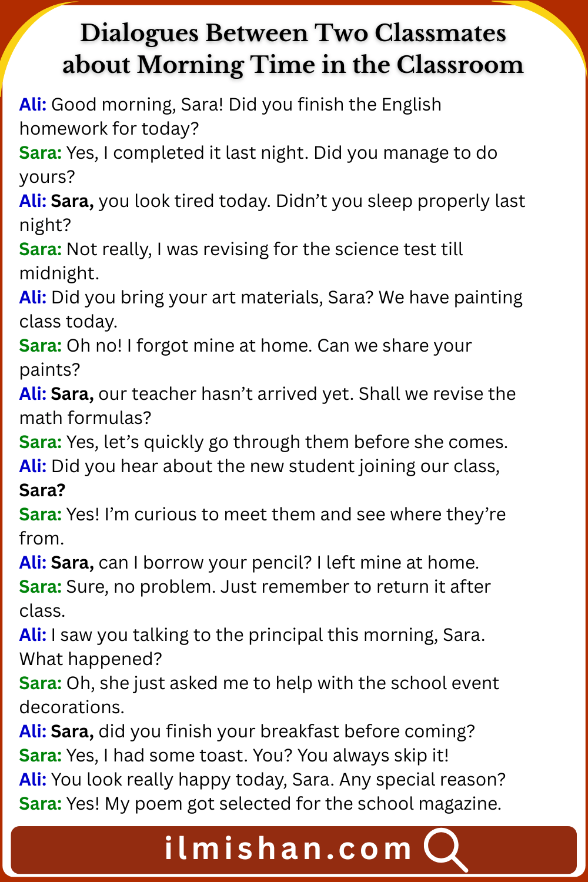Click Ali's line about English homework
Image resolution: width=588 pixels, height=882 pixels.
(x=246, y=105)
